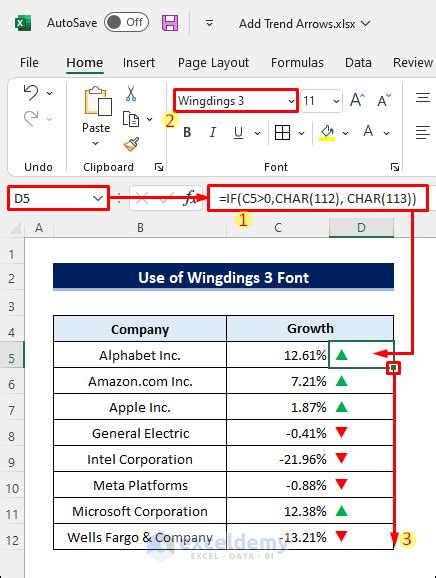Expand the Fill Color dropdown arrow
The height and width of the screenshot is (578, 436).
(345, 133)
